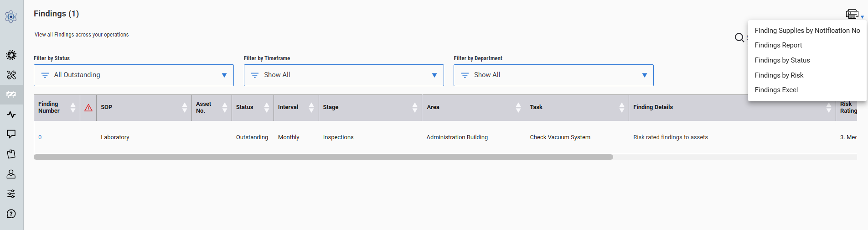Click the clipboard sidebar icon
868x230 pixels.
[x=11, y=154]
